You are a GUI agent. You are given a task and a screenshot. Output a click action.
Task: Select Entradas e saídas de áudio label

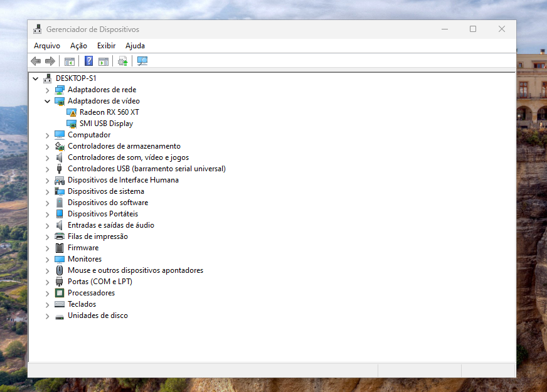(111, 225)
